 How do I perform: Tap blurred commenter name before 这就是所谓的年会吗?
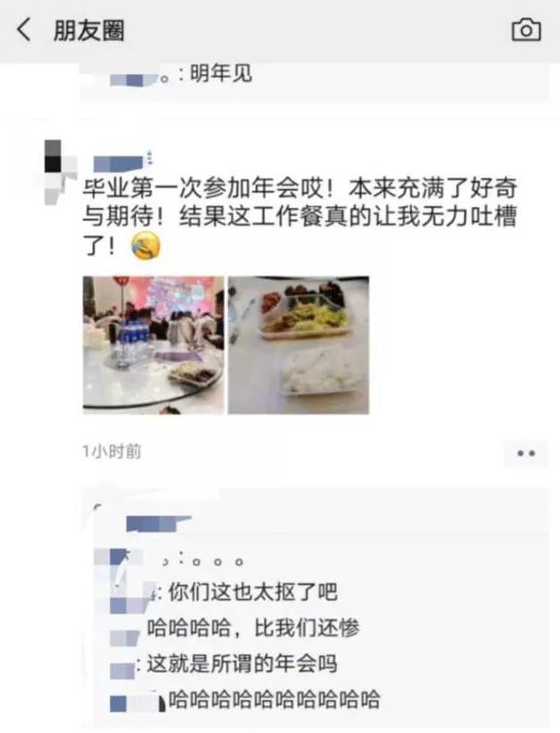tap(123, 670)
